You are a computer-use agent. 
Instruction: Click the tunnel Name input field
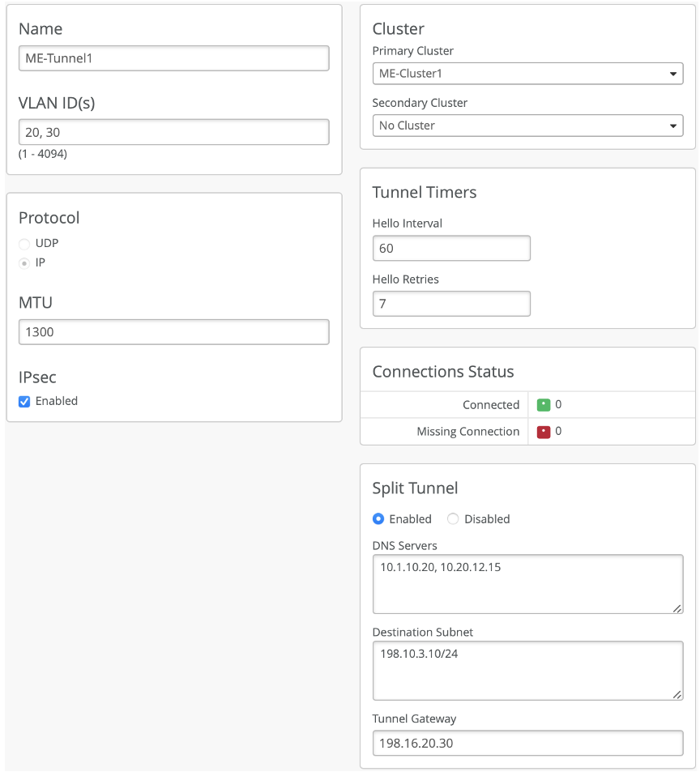coord(173,58)
